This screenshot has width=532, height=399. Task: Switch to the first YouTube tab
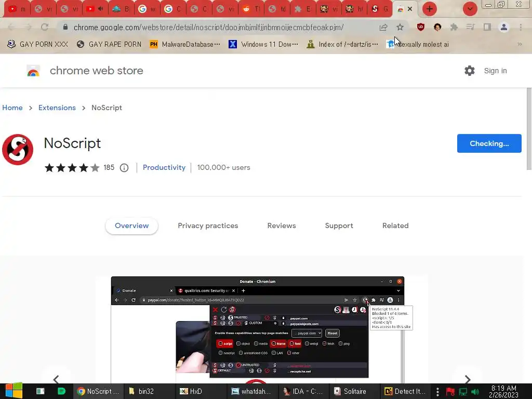click(x=17, y=9)
